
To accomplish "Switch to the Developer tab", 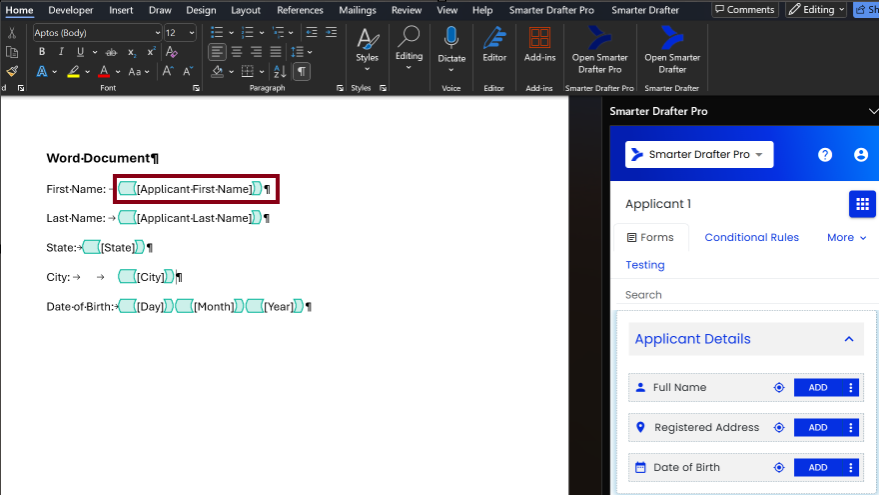I will (71, 10).
